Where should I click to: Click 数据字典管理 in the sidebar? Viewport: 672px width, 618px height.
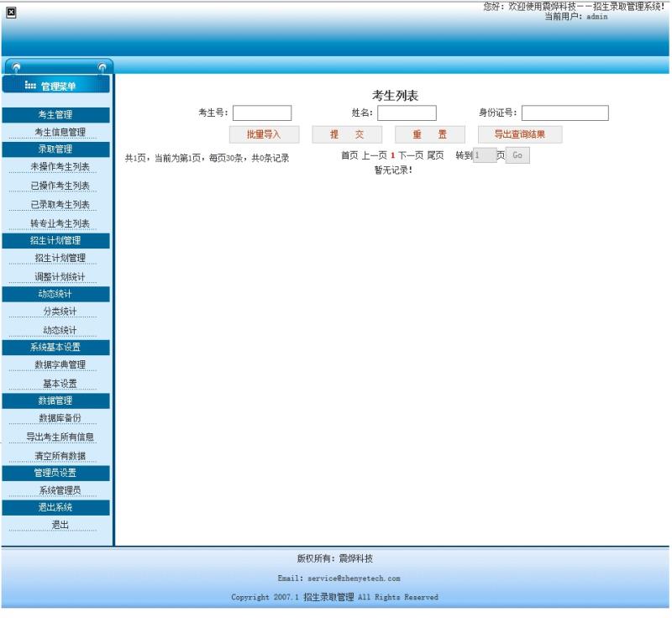point(60,364)
